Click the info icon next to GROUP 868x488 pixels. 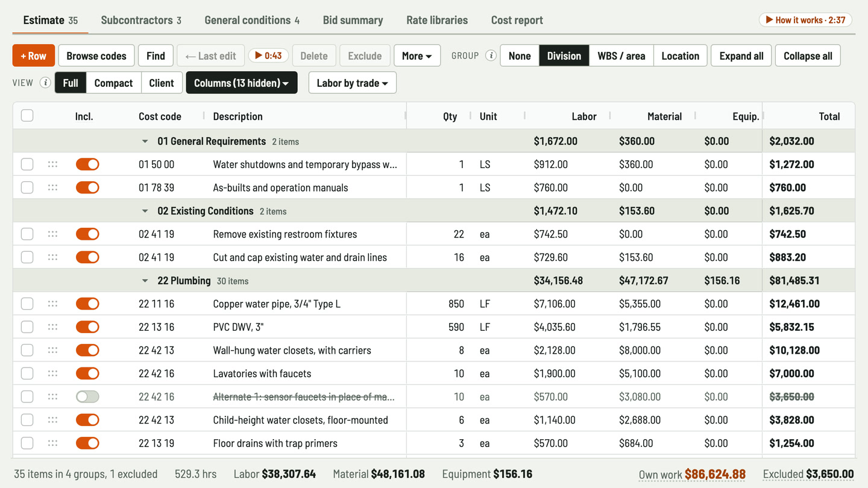(491, 55)
